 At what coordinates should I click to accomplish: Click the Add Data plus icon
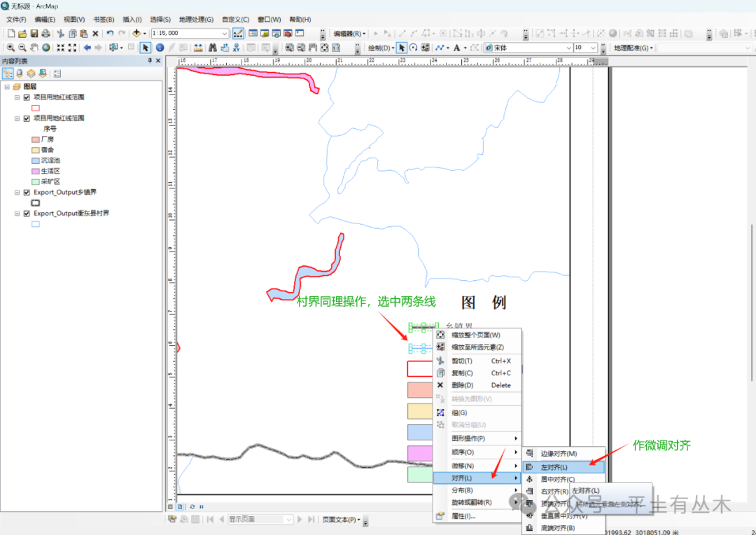click(136, 34)
